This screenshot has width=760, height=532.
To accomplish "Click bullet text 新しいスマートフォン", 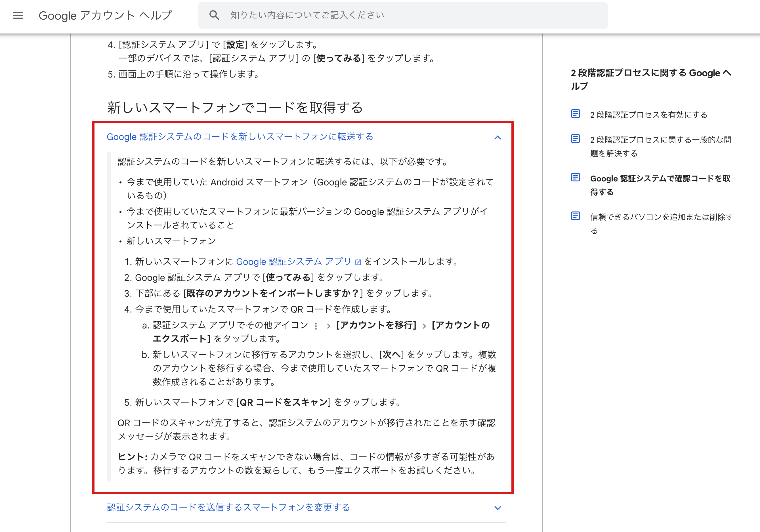I will click(x=171, y=241).
